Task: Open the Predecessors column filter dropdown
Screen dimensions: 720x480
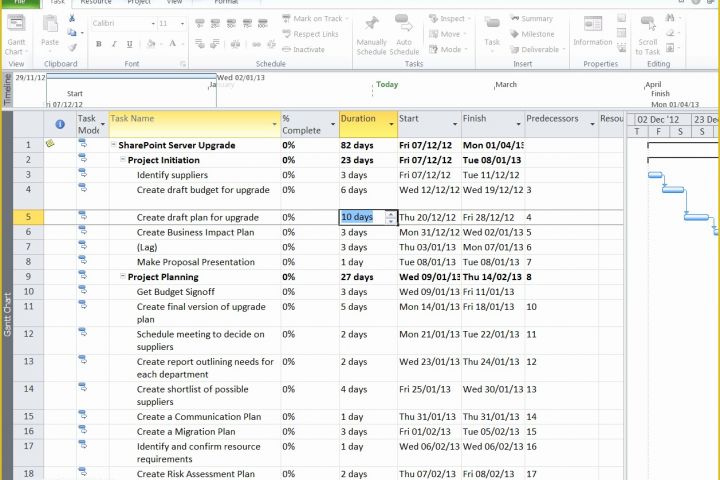Action: [592, 124]
